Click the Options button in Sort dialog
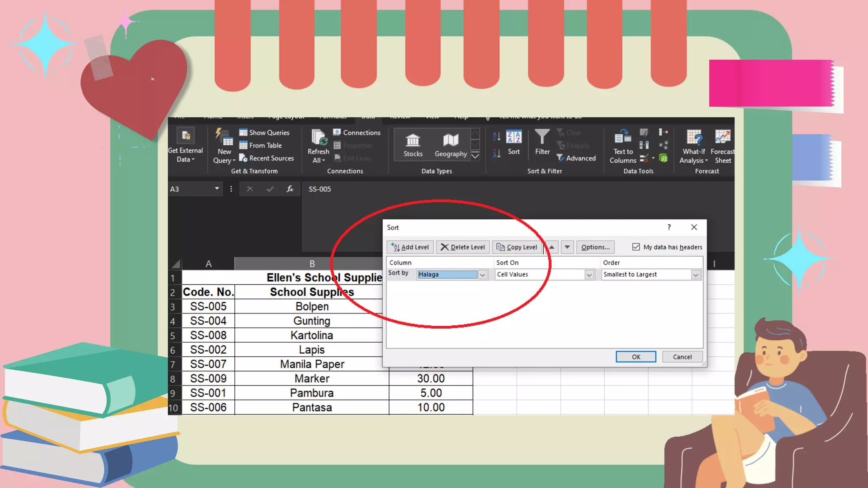Viewport: 868px width, 488px height. (x=595, y=247)
